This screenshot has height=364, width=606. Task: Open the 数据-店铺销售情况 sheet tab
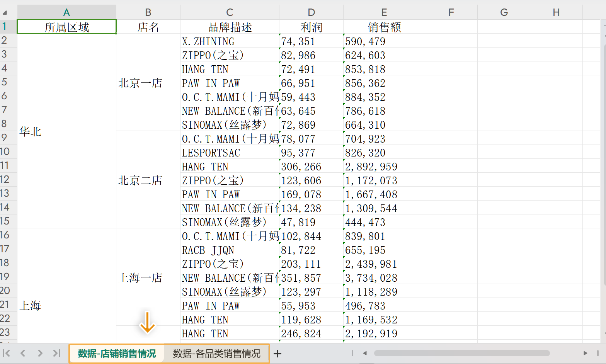117,354
